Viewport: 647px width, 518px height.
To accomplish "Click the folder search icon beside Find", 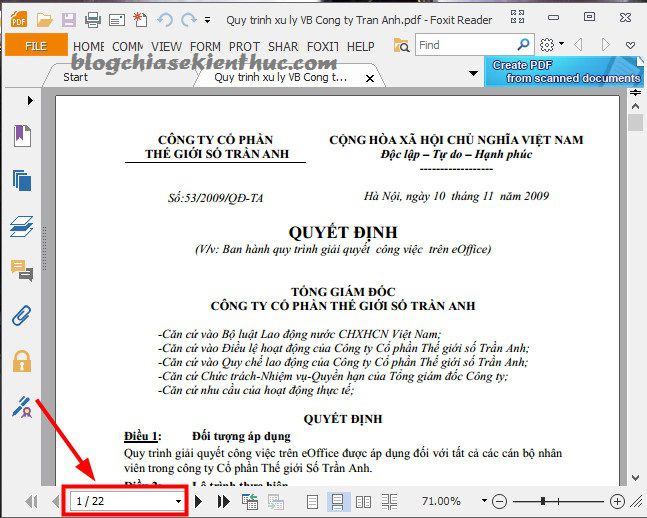I will (401, 45).
